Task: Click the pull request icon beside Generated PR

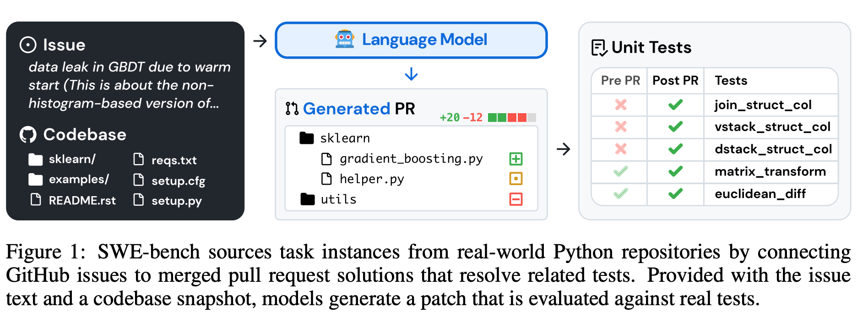Action: tap(292, 109)
